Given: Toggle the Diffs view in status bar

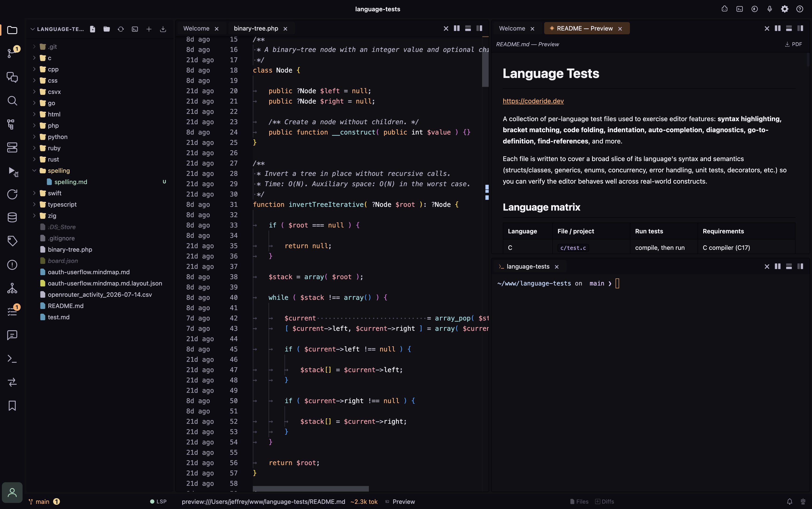Looking at the screenshot, I should [605, 501].
